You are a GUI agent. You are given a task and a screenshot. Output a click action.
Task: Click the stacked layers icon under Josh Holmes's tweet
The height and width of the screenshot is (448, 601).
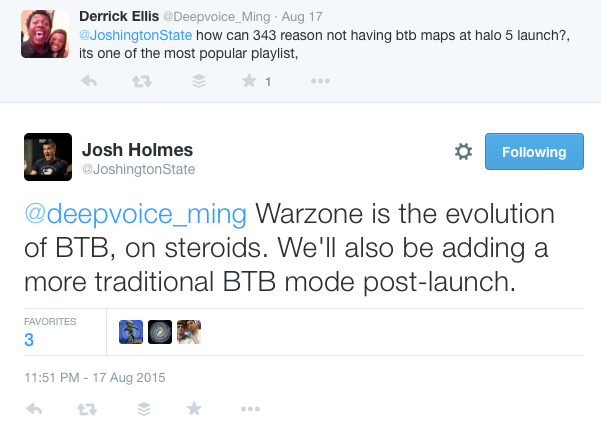(144, 409)
